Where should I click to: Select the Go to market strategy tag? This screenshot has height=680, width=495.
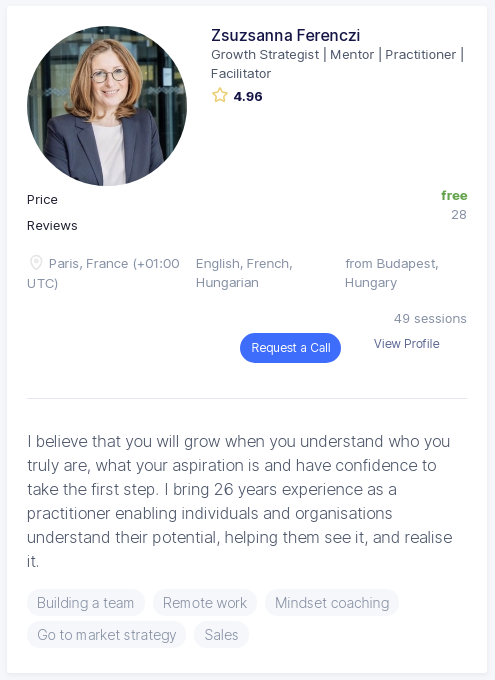[106, 635]
